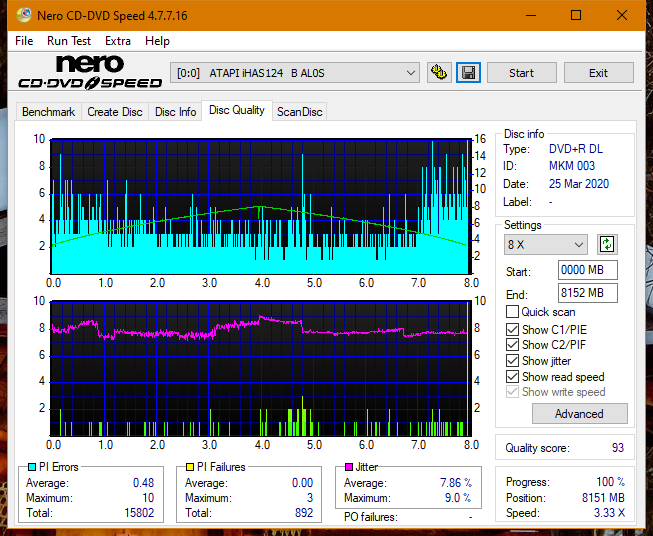Click the Start button
The height and width of the screenshot is (536, 653).
[521, 73]
